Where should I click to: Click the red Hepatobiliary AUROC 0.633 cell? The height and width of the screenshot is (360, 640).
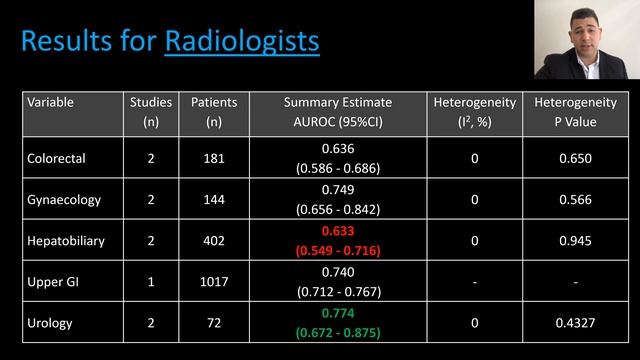click(x=338, y=241)
